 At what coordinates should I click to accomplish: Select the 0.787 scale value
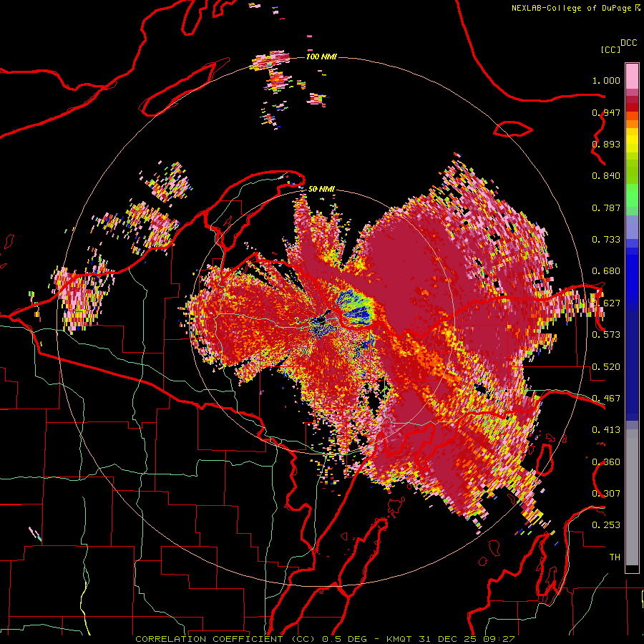[606, 208]
